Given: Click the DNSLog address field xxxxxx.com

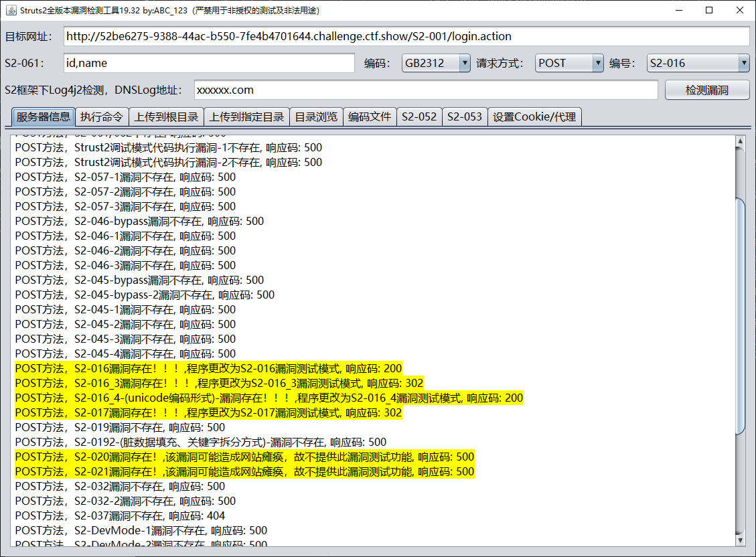Looking at the screenshot, I should tap(426, 90).
